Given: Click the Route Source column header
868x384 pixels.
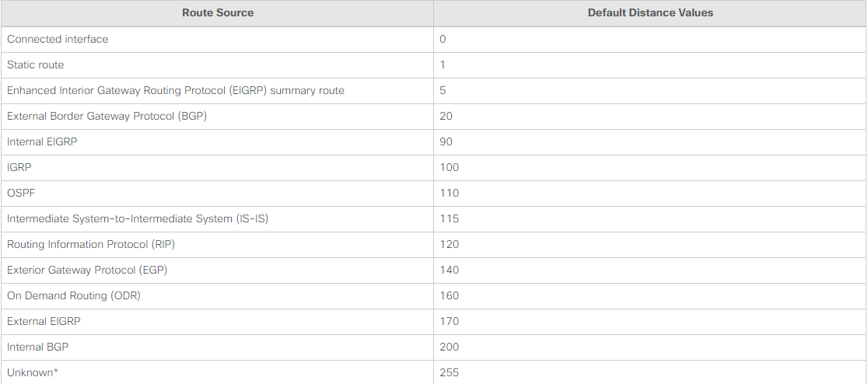Looking at the screenshot, I should [x=218, y=13].
